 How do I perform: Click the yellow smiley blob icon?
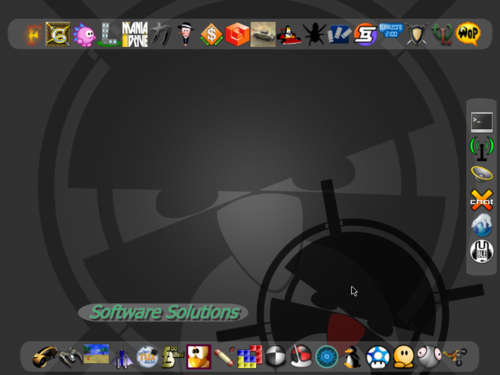pyautogui.click(x=404, y=357)
